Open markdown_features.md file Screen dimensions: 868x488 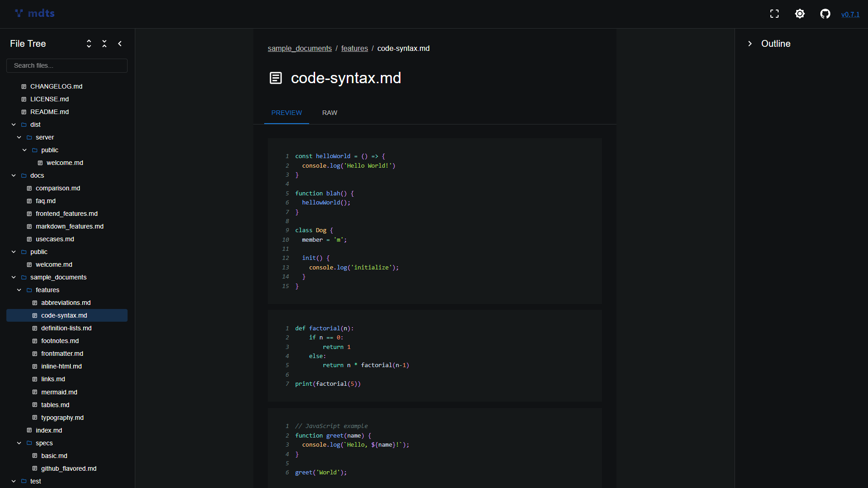click(x=69, y=226)
